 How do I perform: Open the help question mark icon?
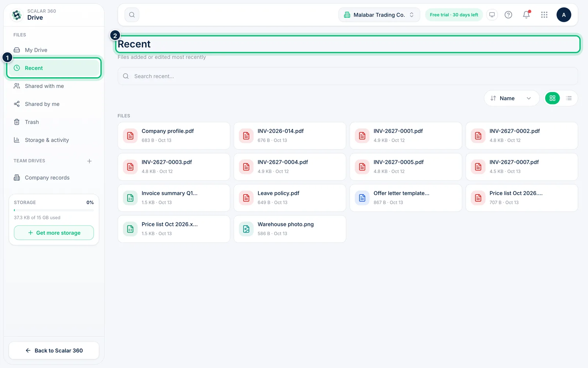point(508,15)
